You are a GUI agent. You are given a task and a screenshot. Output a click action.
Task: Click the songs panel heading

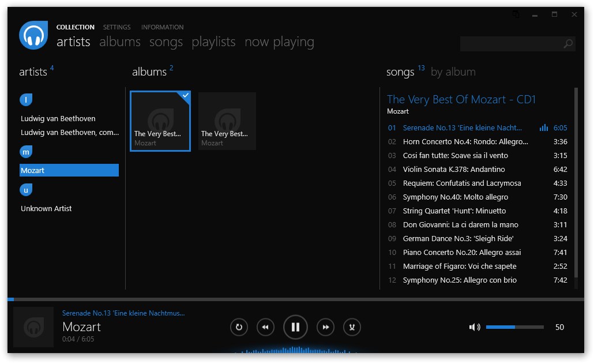pos(400,72)
